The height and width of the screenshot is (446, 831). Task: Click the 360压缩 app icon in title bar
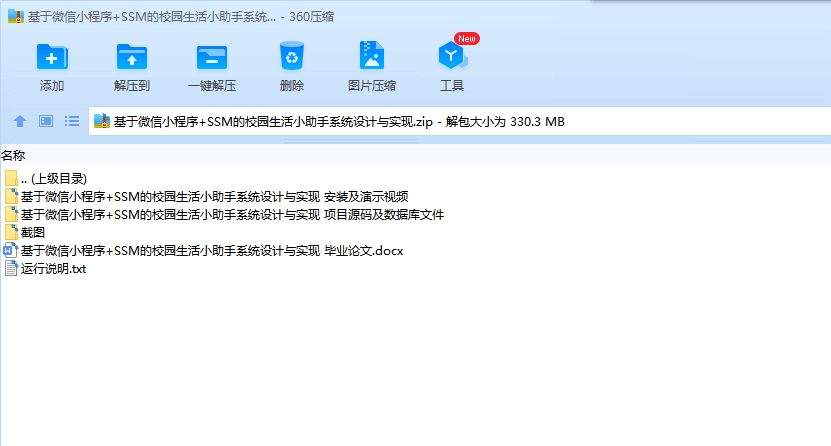tap(16, 16)
